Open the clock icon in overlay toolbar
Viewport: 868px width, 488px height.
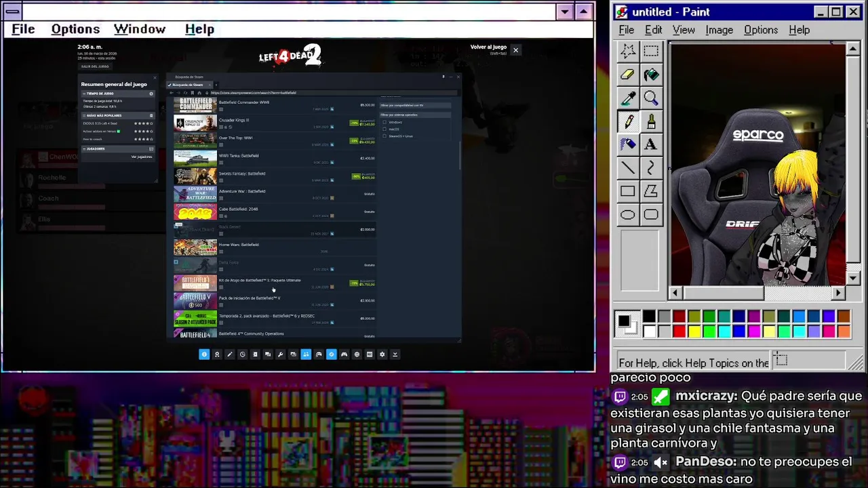(242, 354)
